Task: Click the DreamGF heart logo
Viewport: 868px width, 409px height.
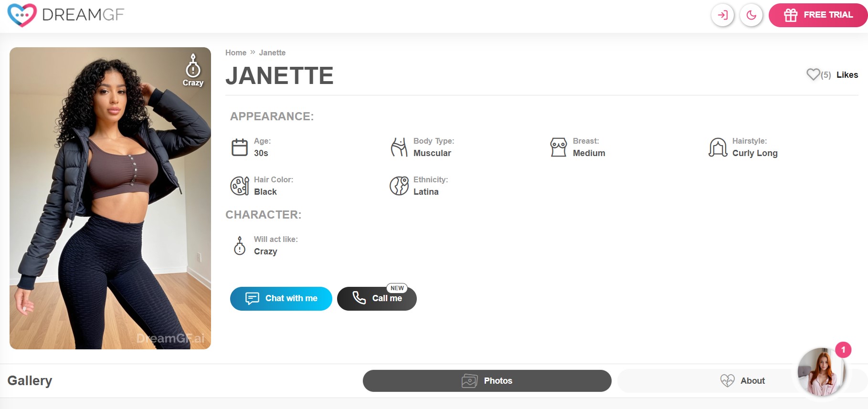Action: point(22,15)
